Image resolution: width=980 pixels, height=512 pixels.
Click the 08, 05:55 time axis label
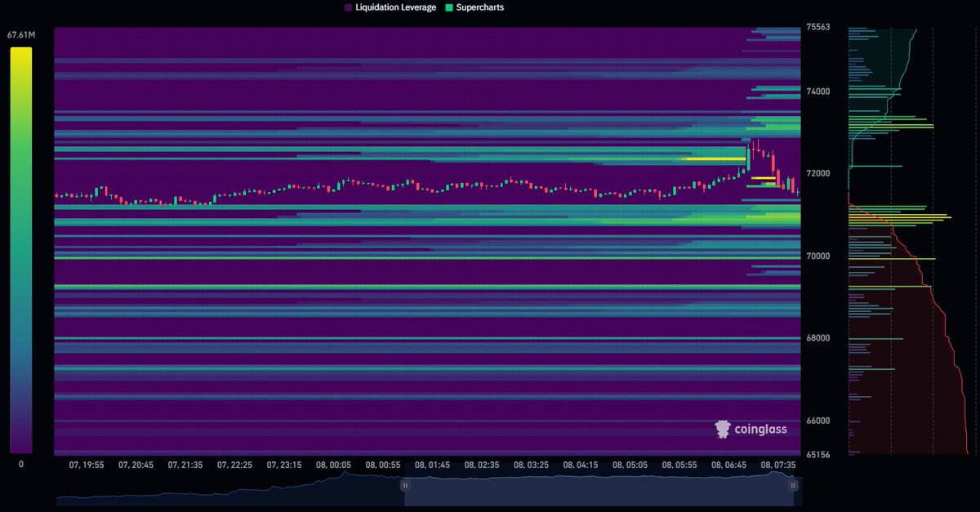coord(679,465)
